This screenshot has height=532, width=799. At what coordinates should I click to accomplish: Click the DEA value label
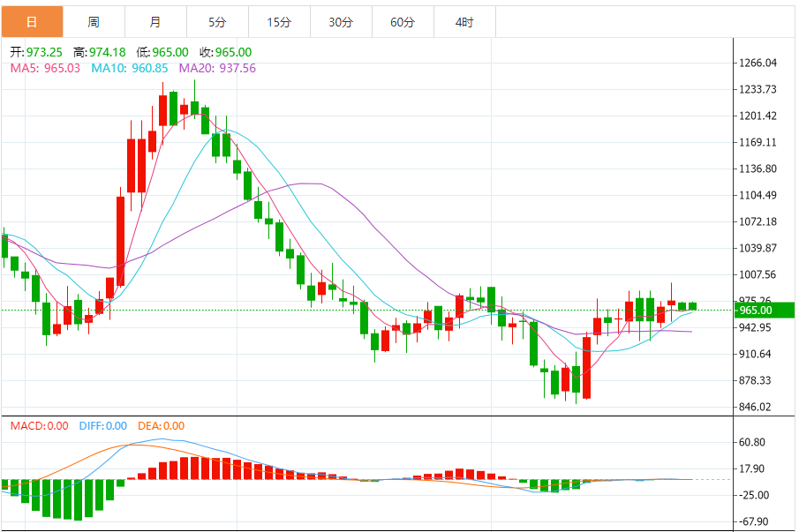(160, 426)
